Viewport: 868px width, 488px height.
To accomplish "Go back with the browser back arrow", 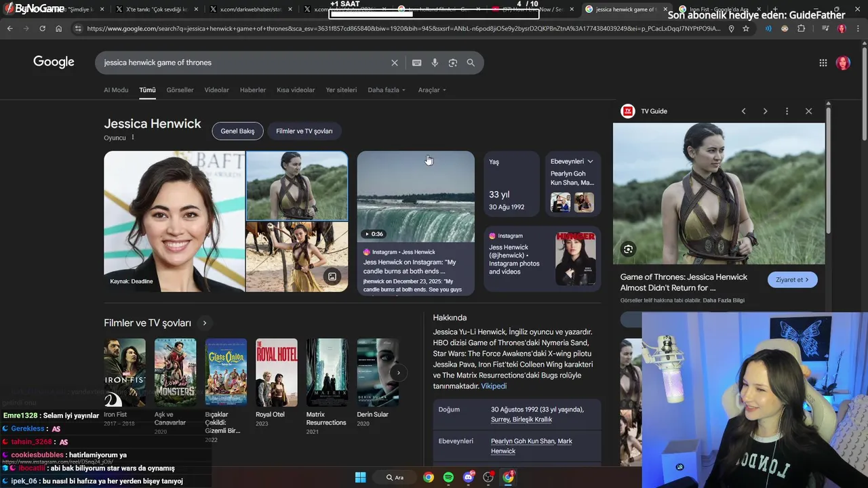I will [x=9, y=28].
